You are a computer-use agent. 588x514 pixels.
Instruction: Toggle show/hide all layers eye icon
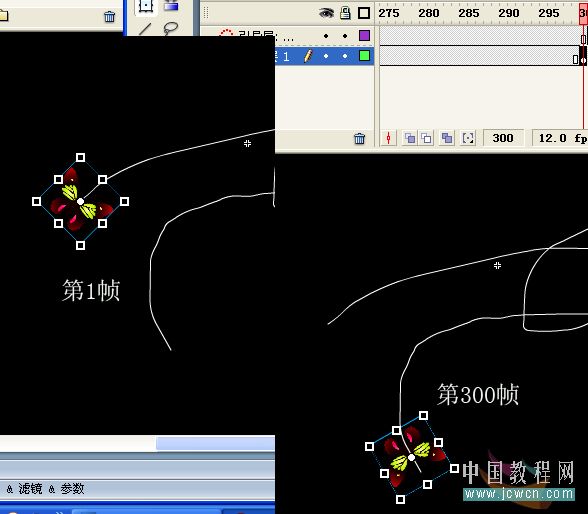pos(326,13)
